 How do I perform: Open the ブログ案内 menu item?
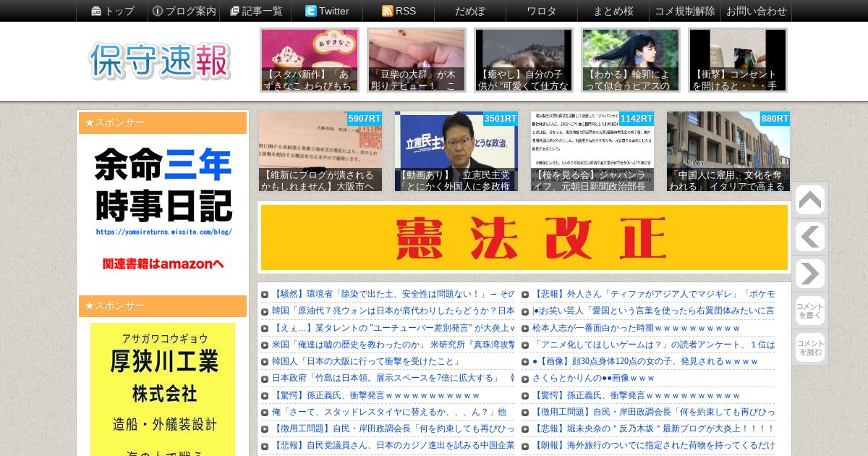[x=183, y=11]
